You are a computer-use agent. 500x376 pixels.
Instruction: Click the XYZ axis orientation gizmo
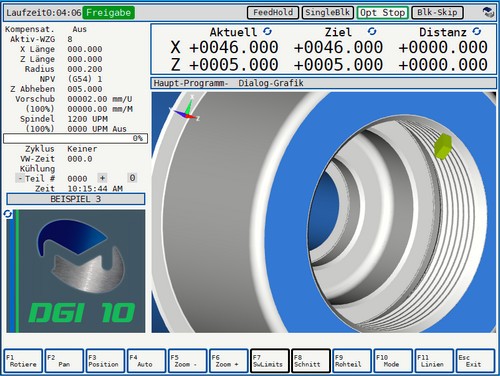tap(185, 109)
